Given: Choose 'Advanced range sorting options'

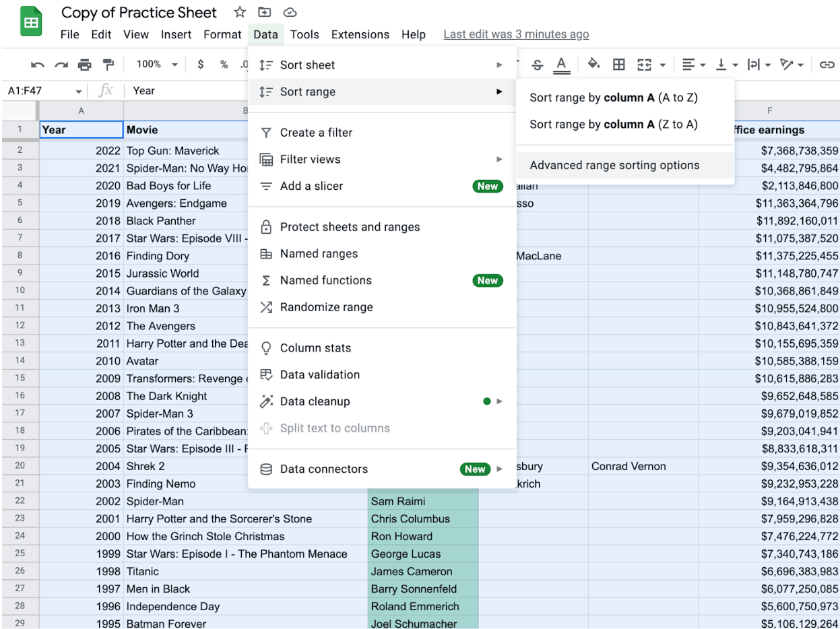Looking at the screenshot, I should pyautogui.click(x=614, y=165).
